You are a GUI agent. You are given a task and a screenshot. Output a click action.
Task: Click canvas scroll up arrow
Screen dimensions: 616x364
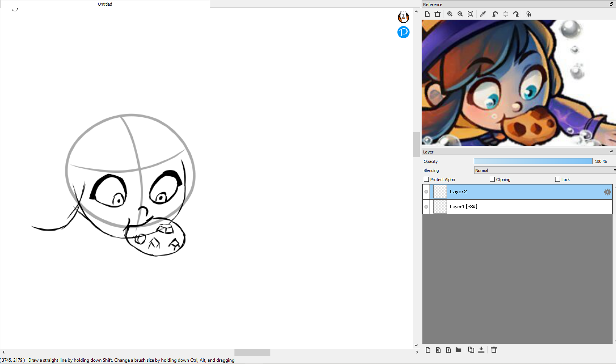416,11
